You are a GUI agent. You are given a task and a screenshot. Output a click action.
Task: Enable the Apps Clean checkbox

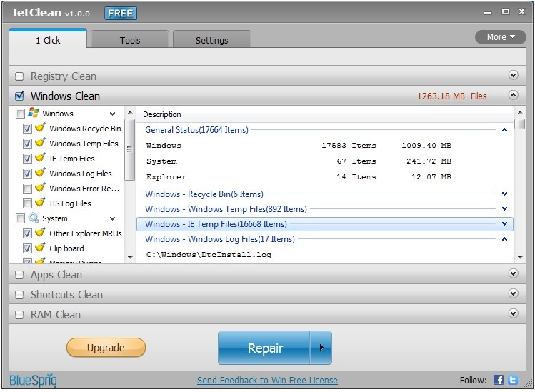pos(19,275)
